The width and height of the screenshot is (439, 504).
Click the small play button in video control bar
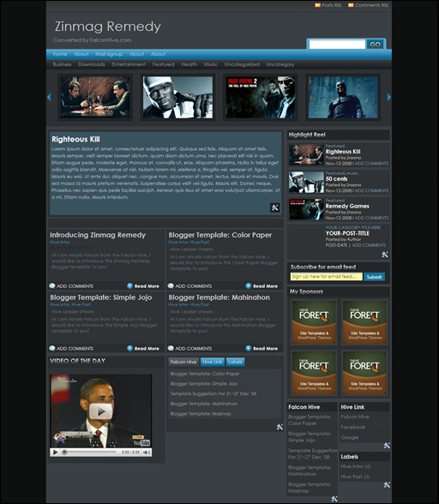(56, 453)
